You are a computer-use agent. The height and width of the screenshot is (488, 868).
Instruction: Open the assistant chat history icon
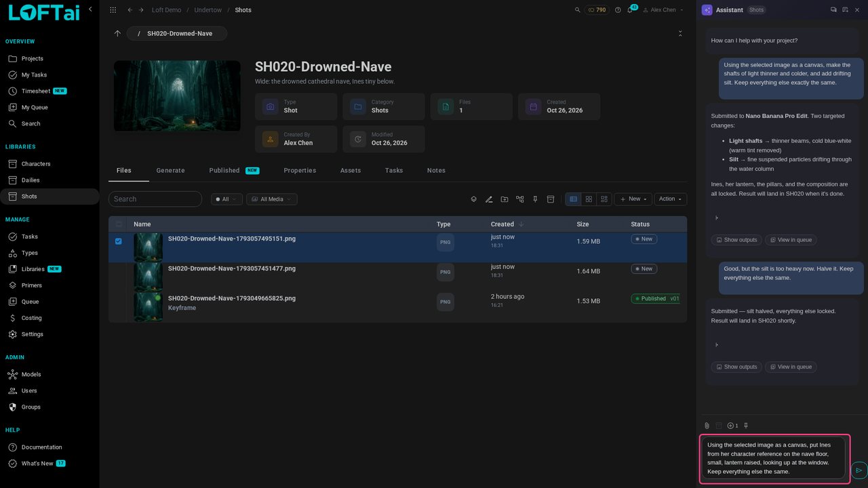coord(833,10)
